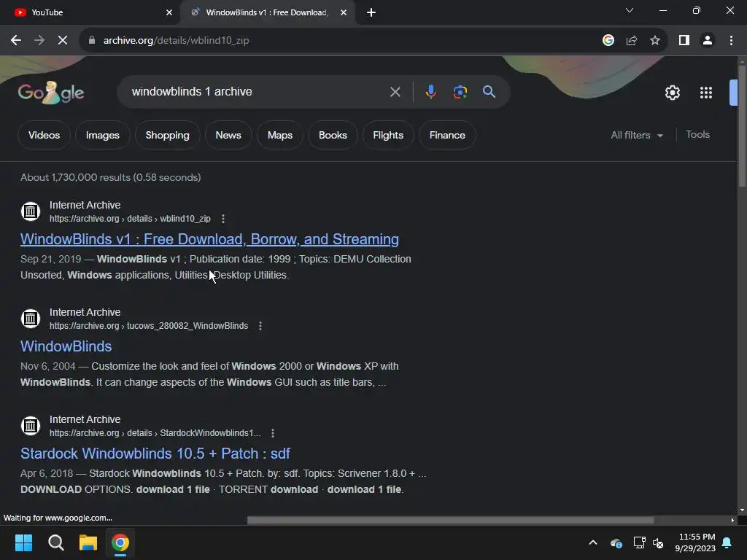Open the search Tools options

[x=697, y=135]
